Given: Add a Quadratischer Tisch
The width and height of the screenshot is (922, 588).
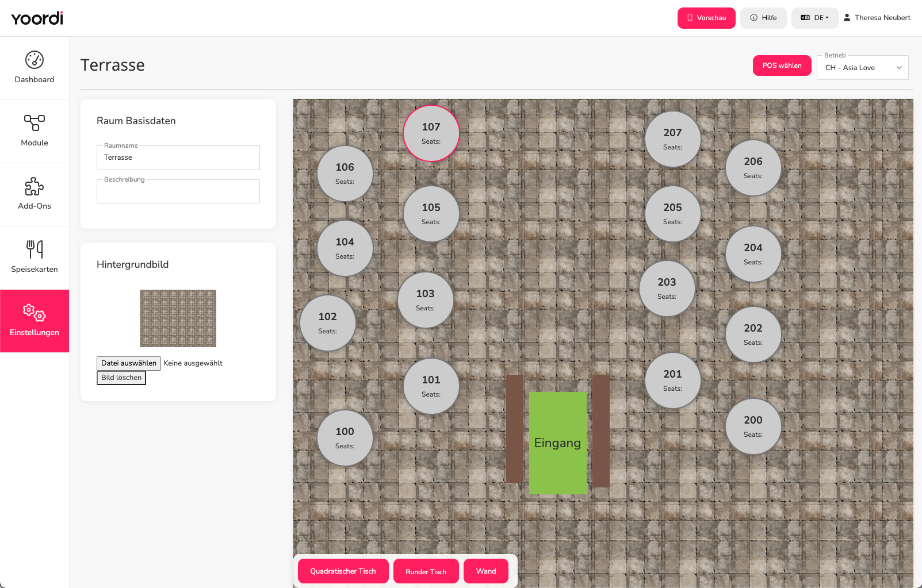Looking at the screenshot, I should 343,571.
